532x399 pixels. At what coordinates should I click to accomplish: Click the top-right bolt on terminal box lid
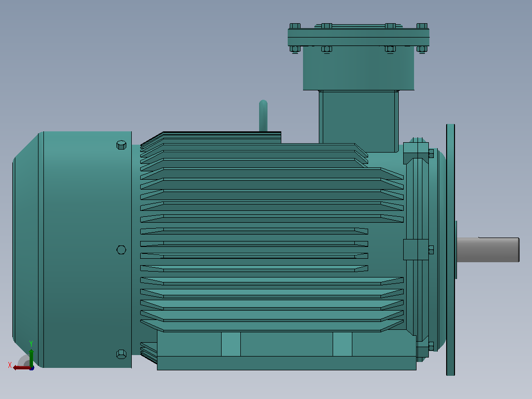pos(422,26)
